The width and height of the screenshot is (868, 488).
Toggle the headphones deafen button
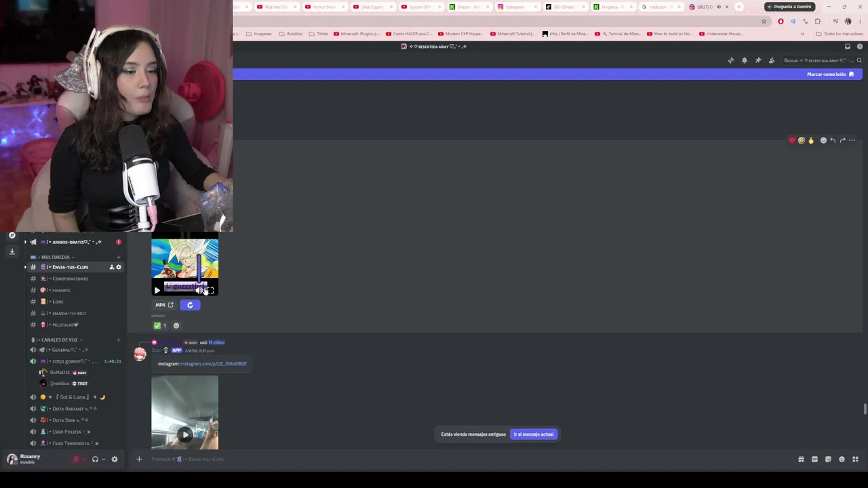coord(95,460)
